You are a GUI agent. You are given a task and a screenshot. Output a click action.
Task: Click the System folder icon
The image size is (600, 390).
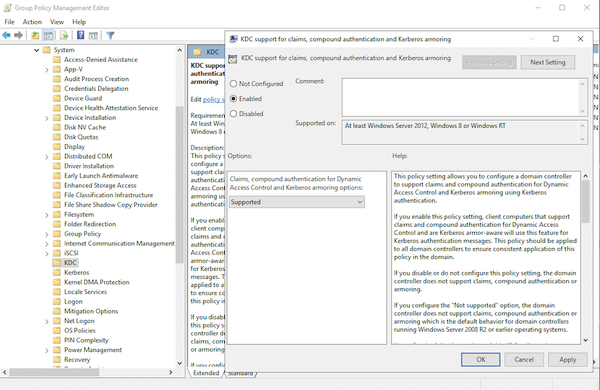47,50
